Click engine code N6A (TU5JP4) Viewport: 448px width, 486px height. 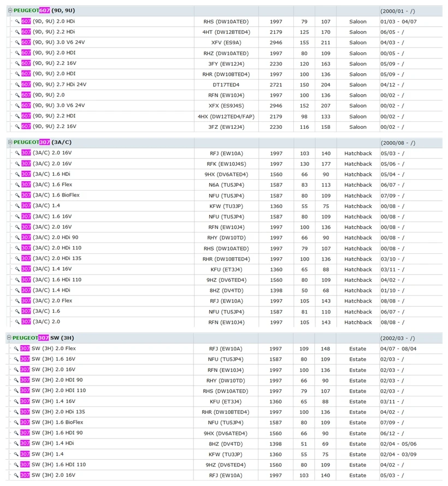(226, 185)
